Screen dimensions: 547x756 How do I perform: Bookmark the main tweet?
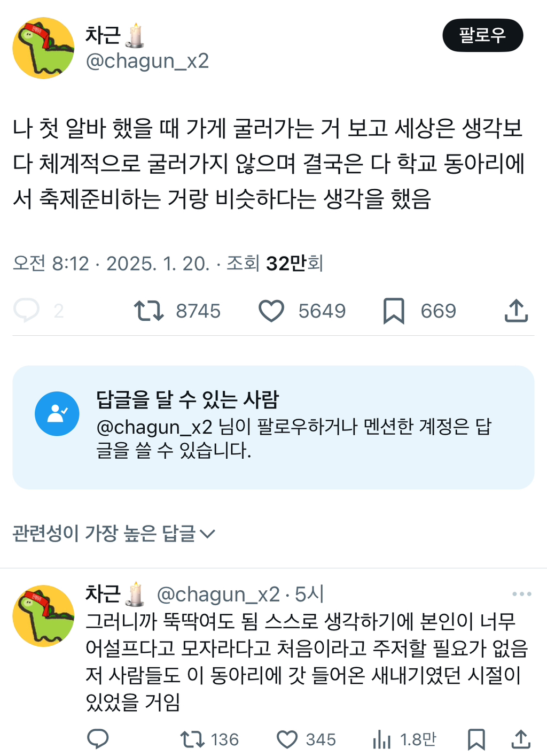pos(394,311)
